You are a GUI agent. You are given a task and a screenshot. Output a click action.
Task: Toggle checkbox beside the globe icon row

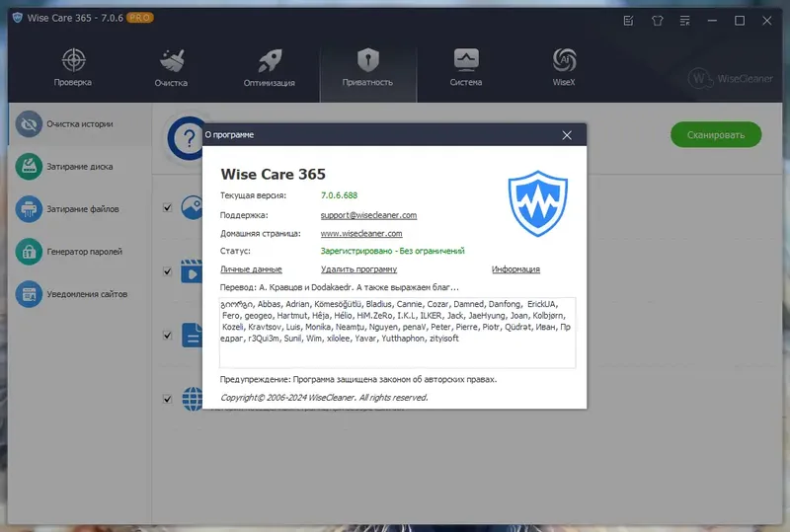click(167, 399)
